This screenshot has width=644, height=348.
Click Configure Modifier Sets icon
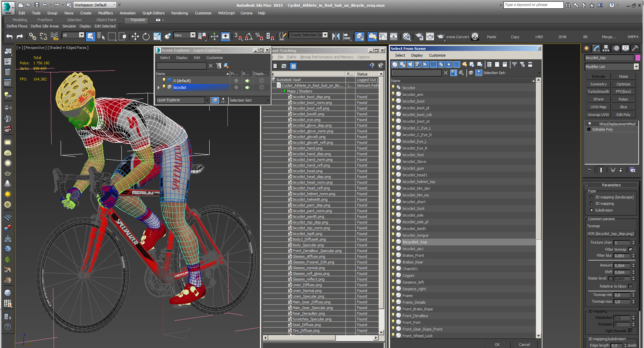coord(633,170)
